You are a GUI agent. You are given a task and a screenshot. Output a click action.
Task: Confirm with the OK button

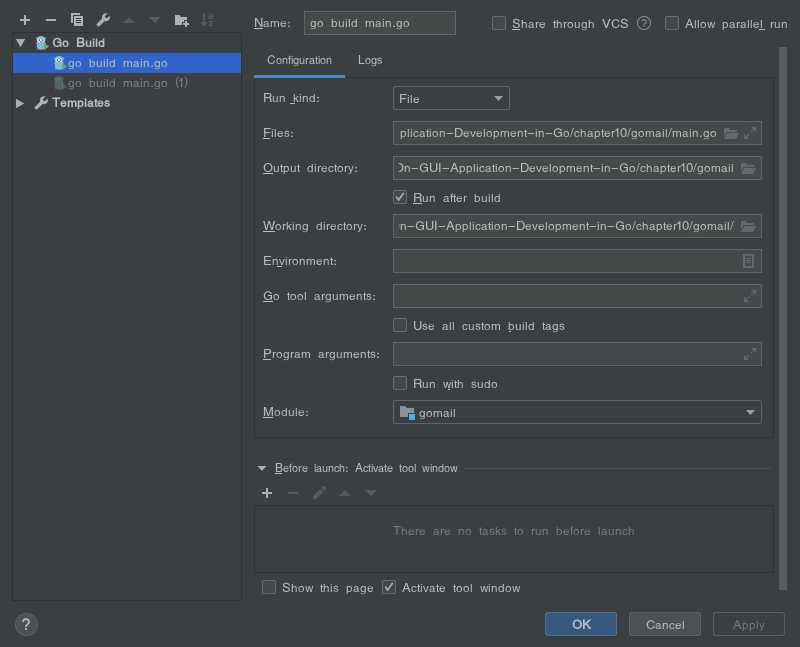(x=581, y=624)
